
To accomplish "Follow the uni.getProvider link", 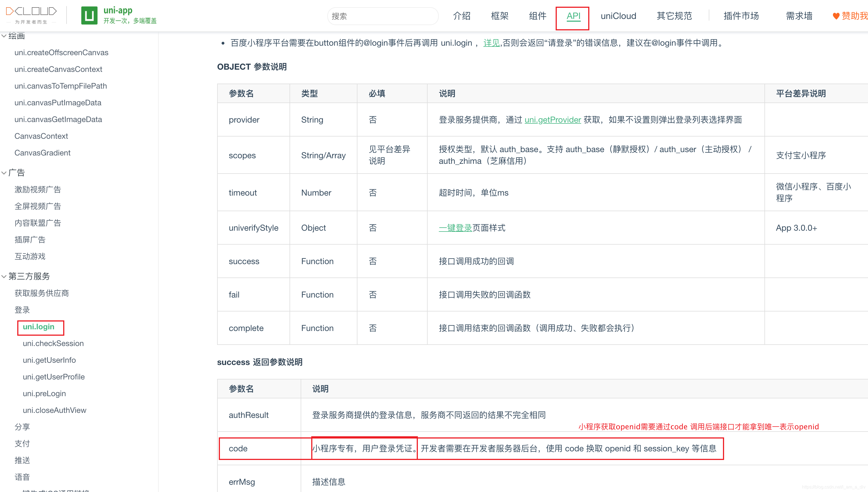I will pos(552,120).
